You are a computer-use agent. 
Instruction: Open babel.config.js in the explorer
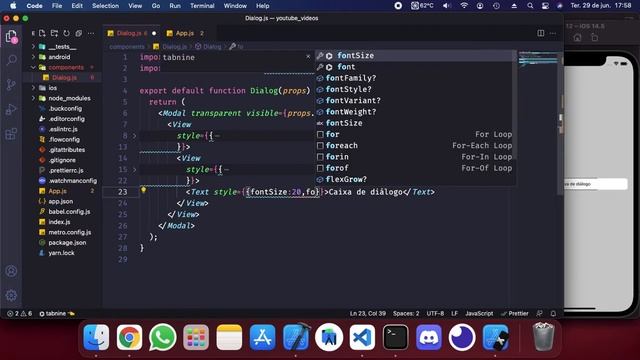click(69, 211)
